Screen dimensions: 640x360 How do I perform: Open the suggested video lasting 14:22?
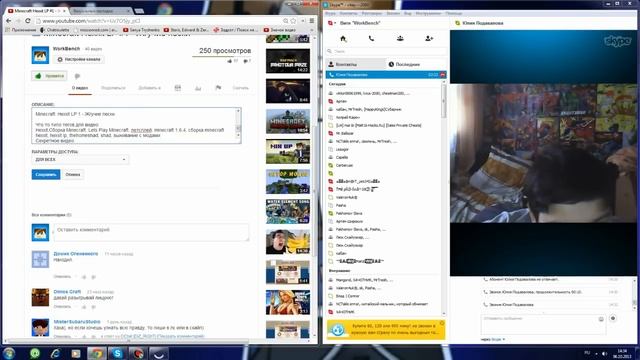coord(288,61)
